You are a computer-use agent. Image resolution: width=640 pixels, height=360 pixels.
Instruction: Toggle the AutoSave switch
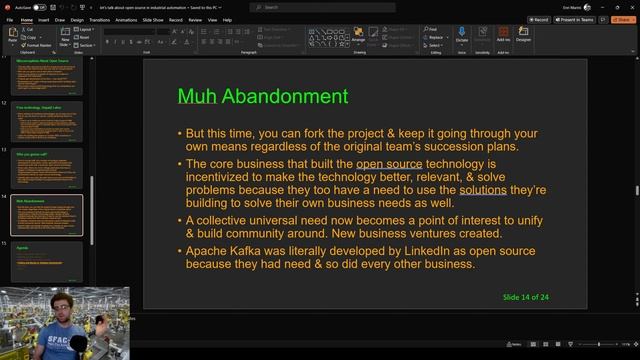pyautogui.click(x=39, y=7)
